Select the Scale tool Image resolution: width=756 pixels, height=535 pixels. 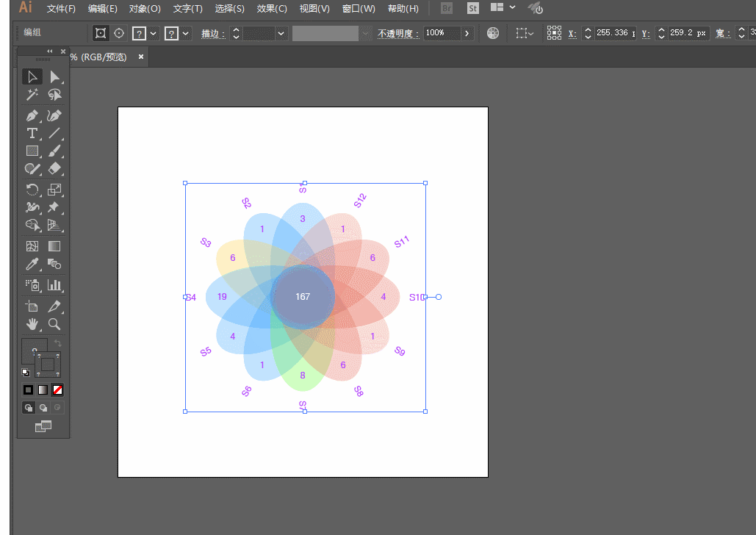pos(54,190)
